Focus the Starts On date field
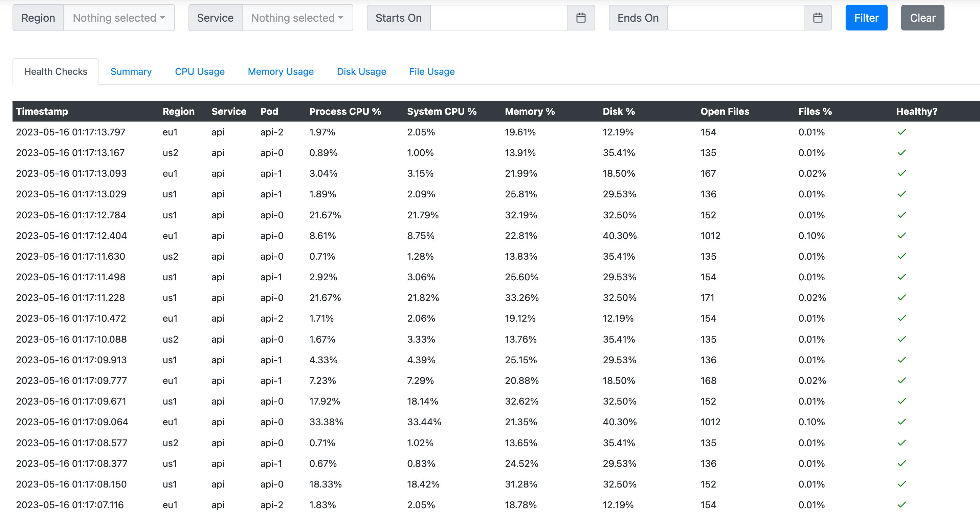980x518 pixels. point(498,18)
